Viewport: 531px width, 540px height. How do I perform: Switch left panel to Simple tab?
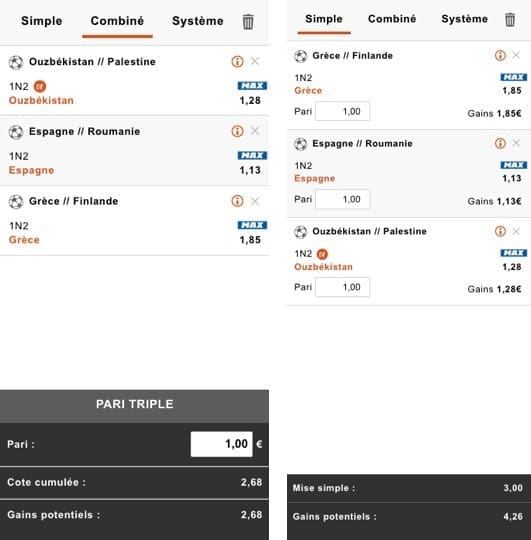coord(42,21)
